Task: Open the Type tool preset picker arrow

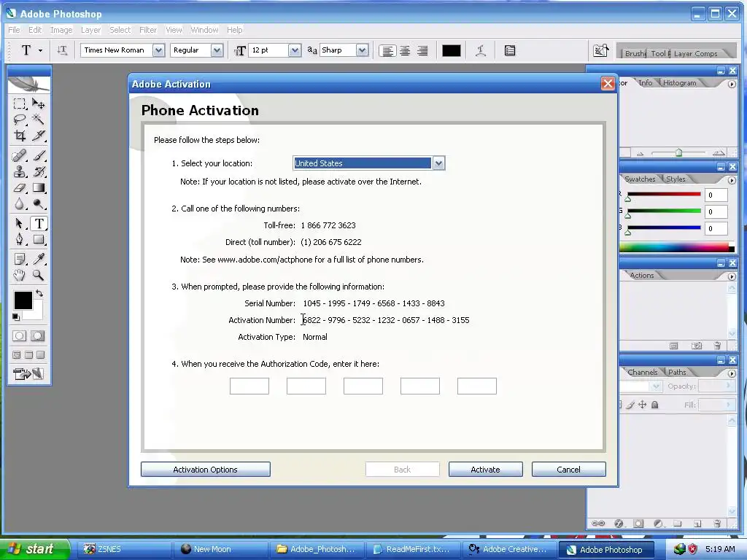Action: (x=41, y=50)
